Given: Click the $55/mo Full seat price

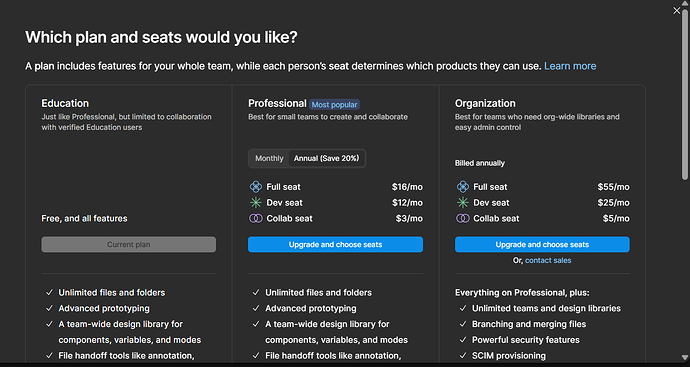Looking at the screenshot, I should [613, 187].
